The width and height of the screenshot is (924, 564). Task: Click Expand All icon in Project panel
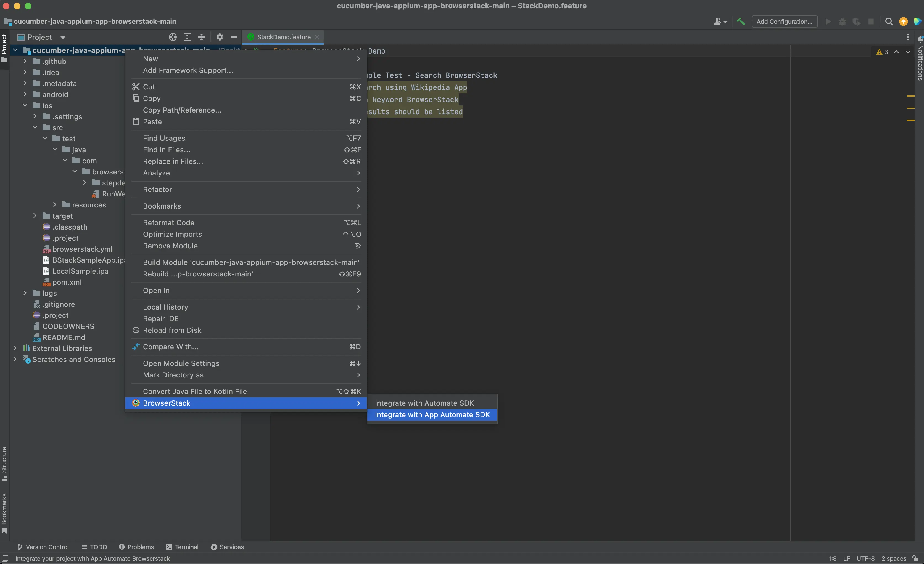(x=187, y=37)
